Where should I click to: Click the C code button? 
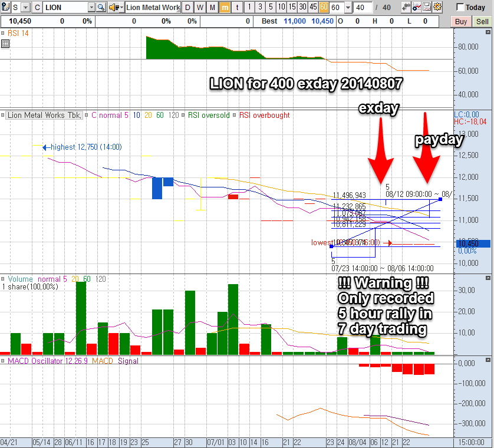(x=37, y=7)
